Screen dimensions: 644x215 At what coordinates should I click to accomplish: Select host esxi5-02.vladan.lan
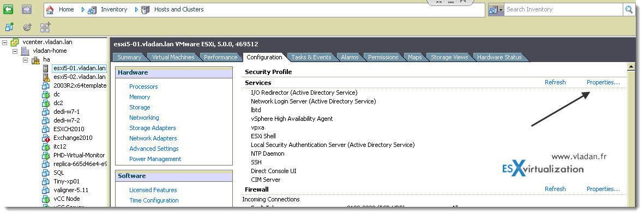tap(79, 77)
